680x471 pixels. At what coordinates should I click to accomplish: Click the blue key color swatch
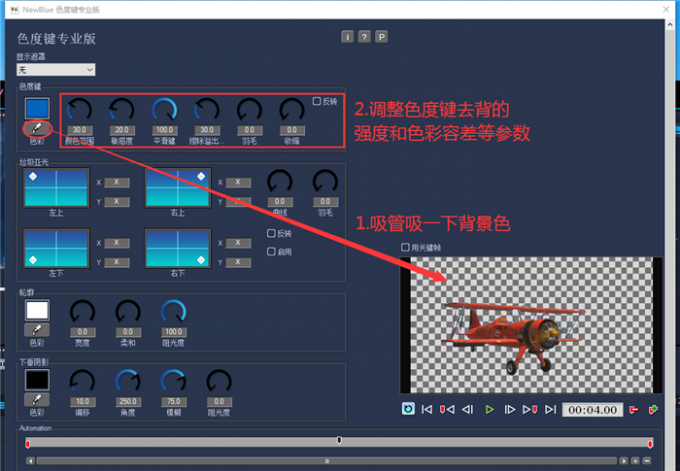(37, 108)
